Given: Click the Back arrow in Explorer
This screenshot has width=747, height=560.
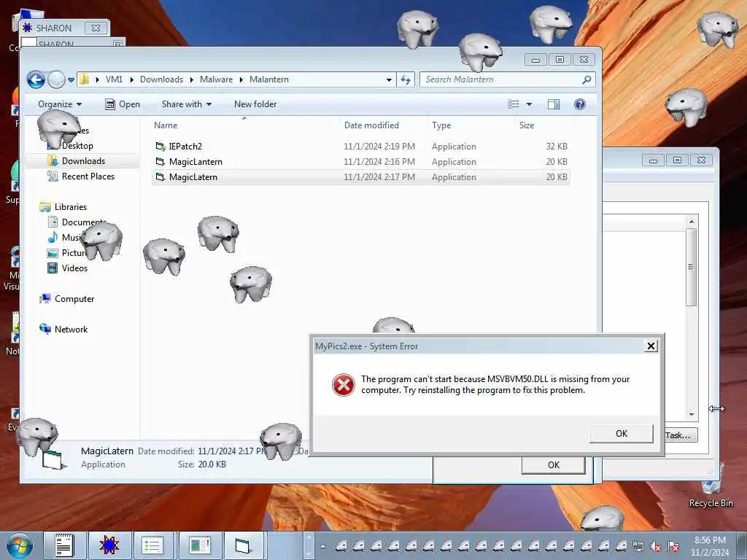Looking at the screenshot, I should click(36, 79).
